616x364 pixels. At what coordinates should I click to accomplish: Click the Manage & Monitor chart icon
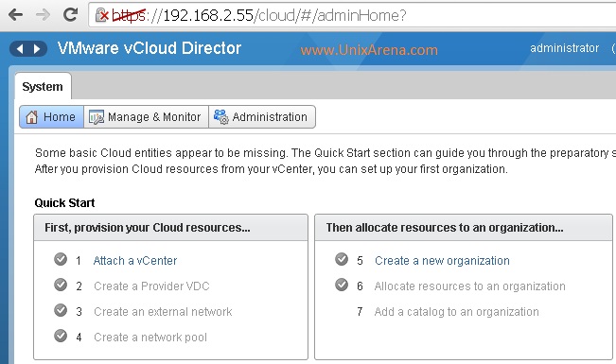[x=97, y=117]
